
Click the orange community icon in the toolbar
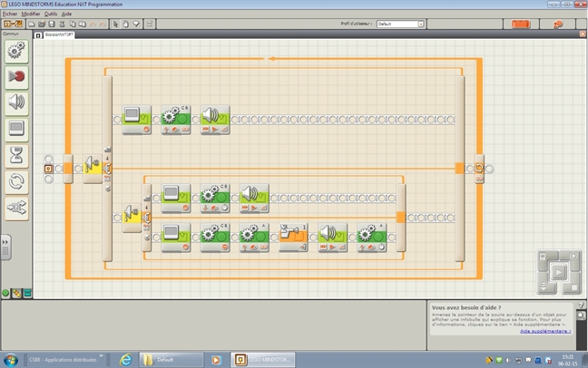[x=558, y=24]
